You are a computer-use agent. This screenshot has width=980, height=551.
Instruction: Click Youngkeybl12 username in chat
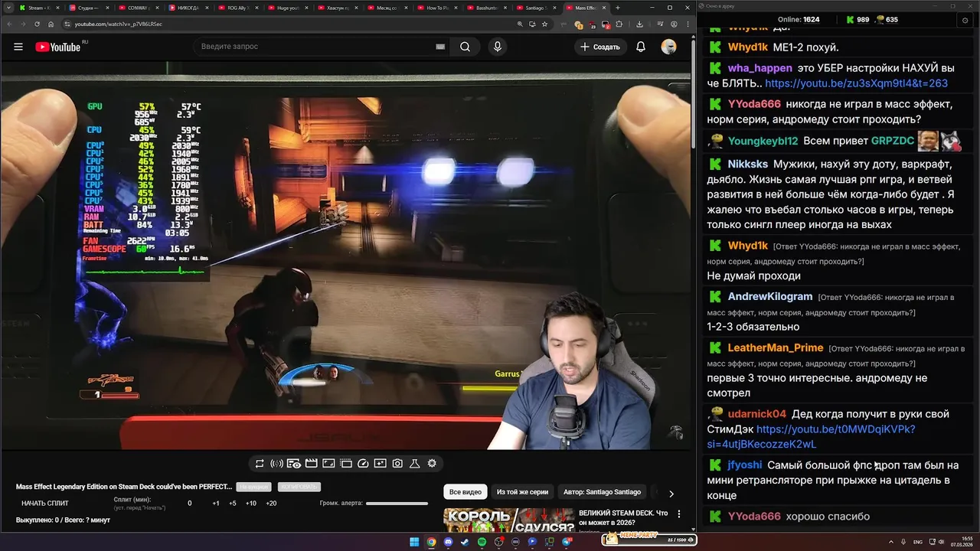[763, 142]
